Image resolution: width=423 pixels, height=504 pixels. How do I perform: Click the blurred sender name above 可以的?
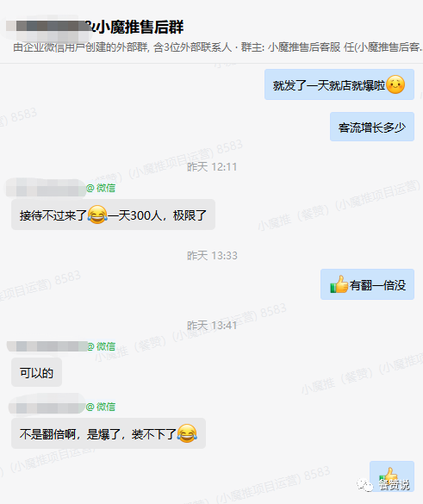tap(47, 346)
